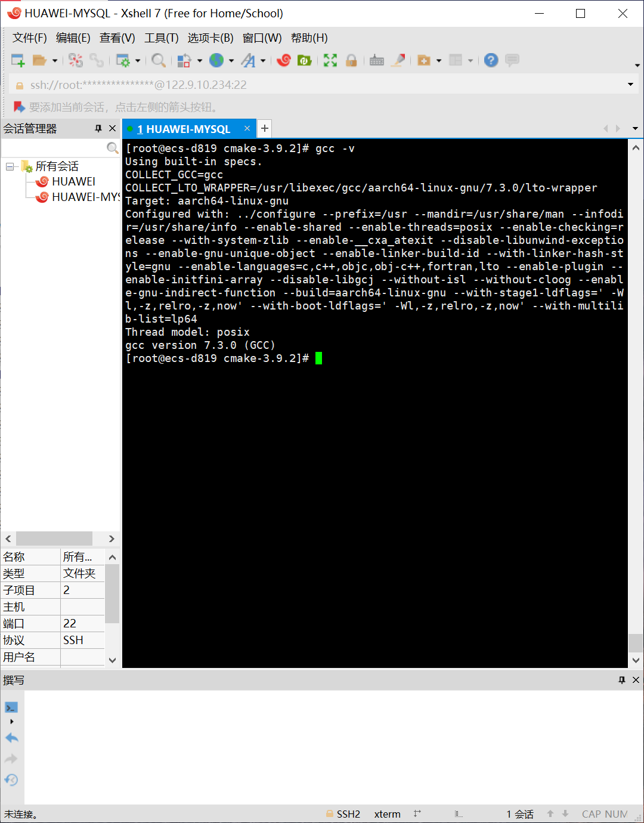Click the Lock screen padlock icon
Image resolution: width=644 pixels, height=823 pixels.
pyautogui.click(x=351, y=60)
